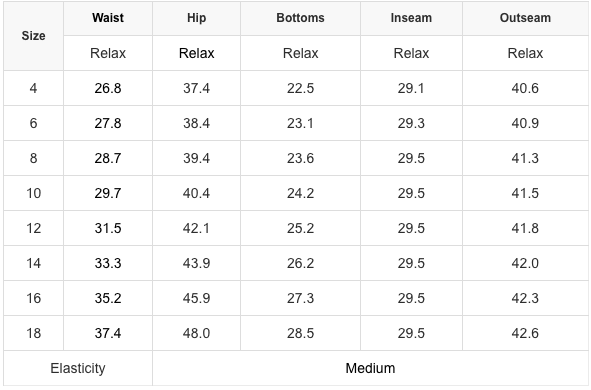This screenshot has width=591, height=390.
Task: Select hip value 43.9
Action: click(196, 263)
